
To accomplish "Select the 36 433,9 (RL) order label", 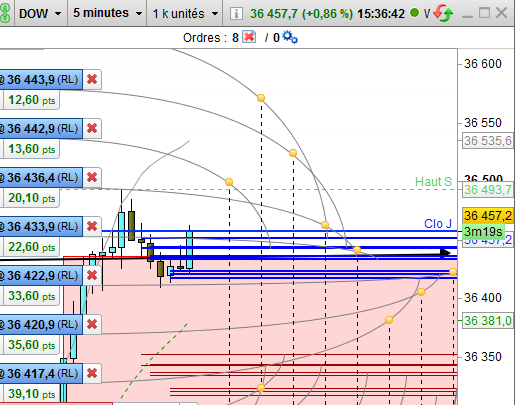I will [41, 227].
